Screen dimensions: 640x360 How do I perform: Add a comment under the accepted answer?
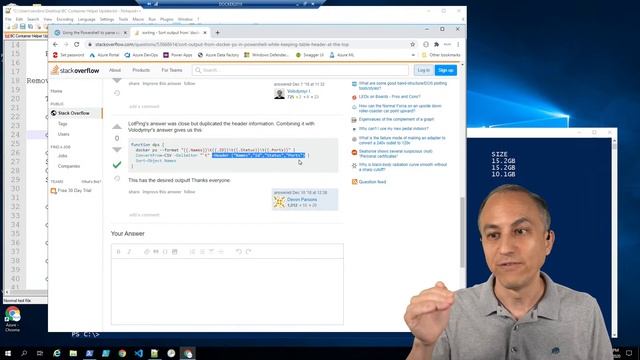click(144, 215)
